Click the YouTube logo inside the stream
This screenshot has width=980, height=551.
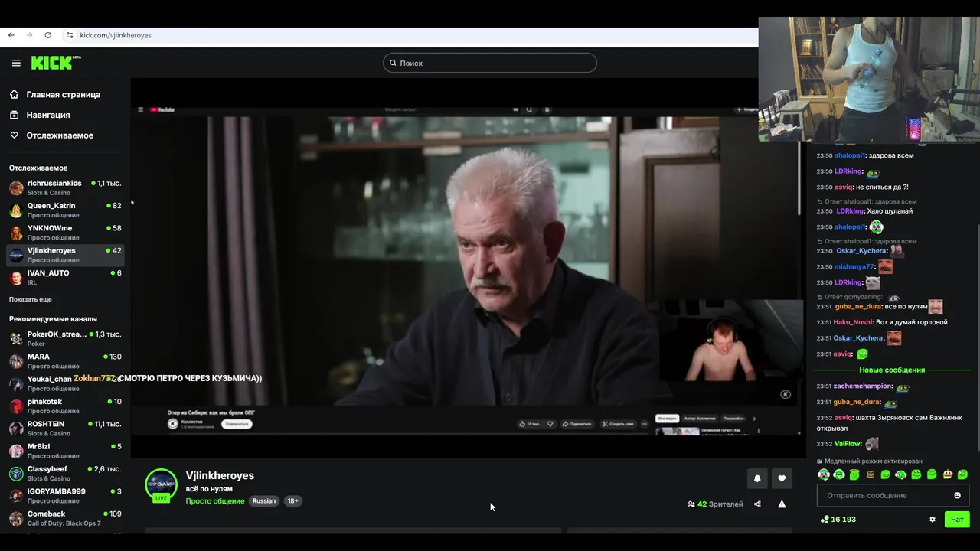(x=162, y=110)
